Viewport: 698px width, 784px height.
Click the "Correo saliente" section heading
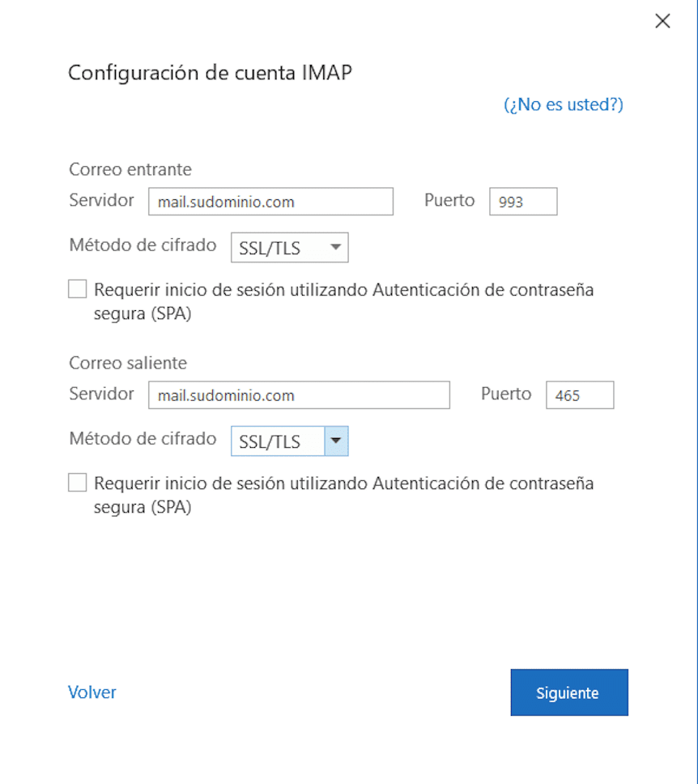(128, 363)
